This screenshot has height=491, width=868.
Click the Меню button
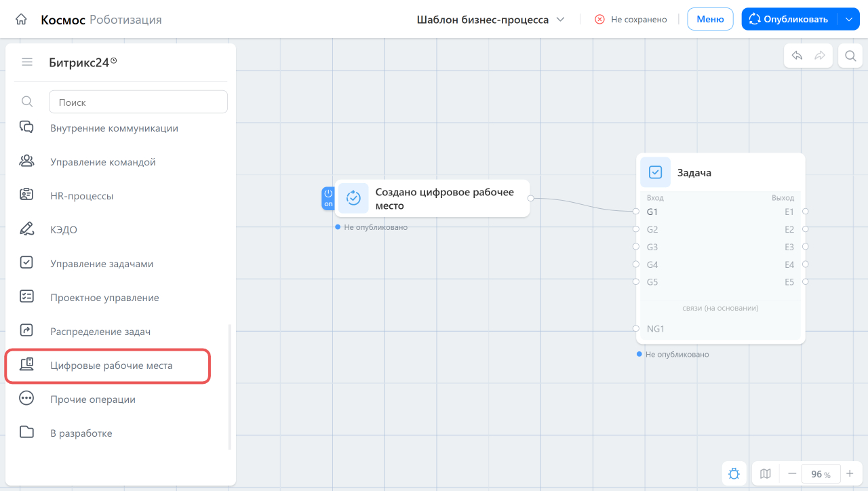click(x=710, y=19)
